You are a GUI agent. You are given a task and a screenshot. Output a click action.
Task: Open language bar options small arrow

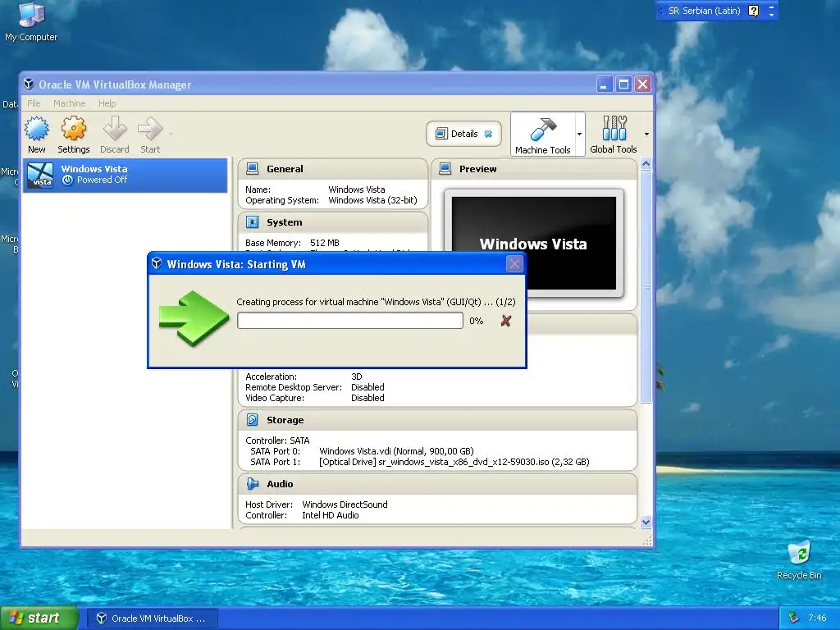(771, 15)
